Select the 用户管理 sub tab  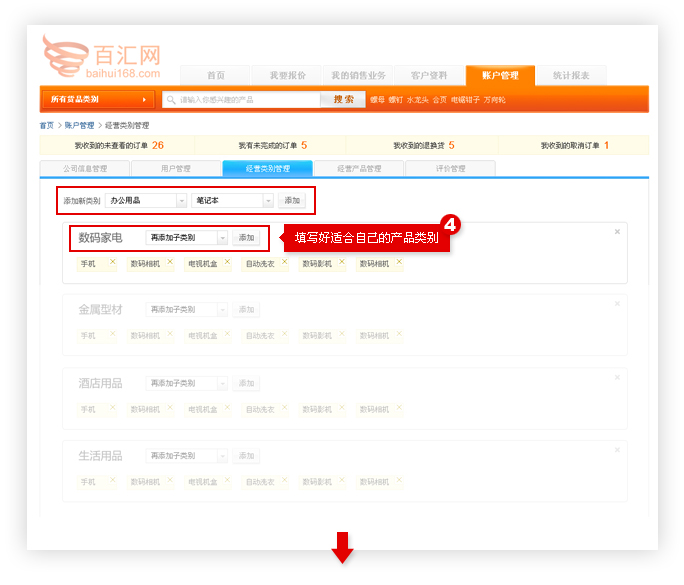(175, 169)
